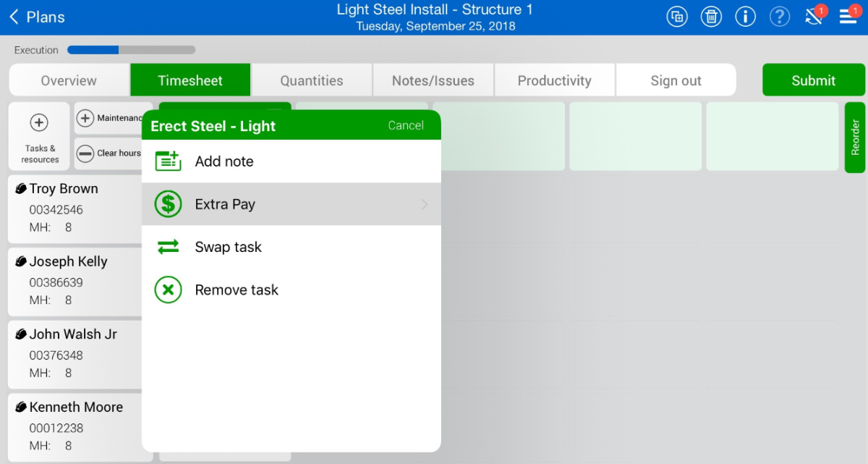
Task: Open the info icon in header
Action: click(745, 17)
